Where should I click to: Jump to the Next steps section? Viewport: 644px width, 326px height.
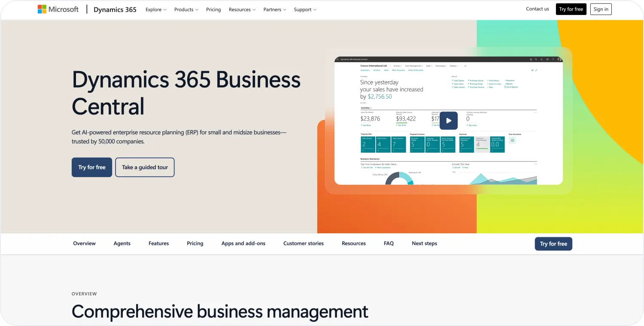424,243
